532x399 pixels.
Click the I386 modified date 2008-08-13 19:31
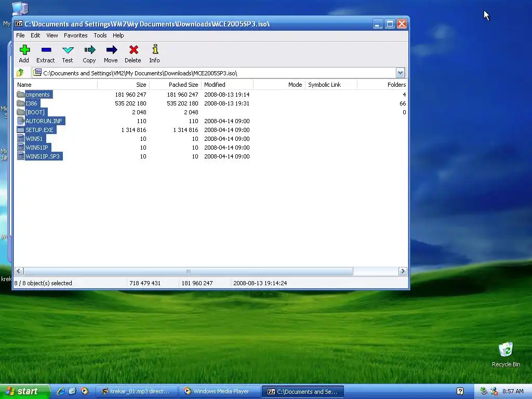pyautogui.click(x=227, y=103)
